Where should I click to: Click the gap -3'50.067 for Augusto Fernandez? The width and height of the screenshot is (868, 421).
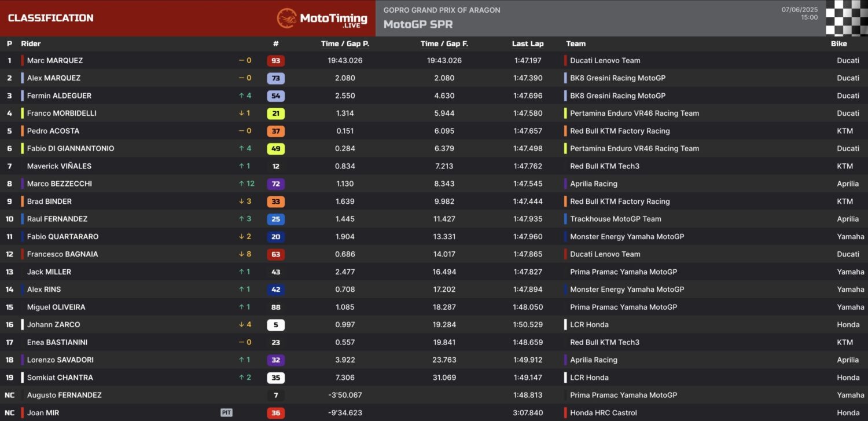(x=345, y=395)
